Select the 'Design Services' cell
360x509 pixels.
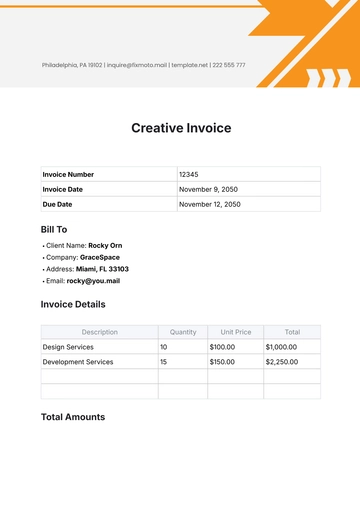pos(100,347)
